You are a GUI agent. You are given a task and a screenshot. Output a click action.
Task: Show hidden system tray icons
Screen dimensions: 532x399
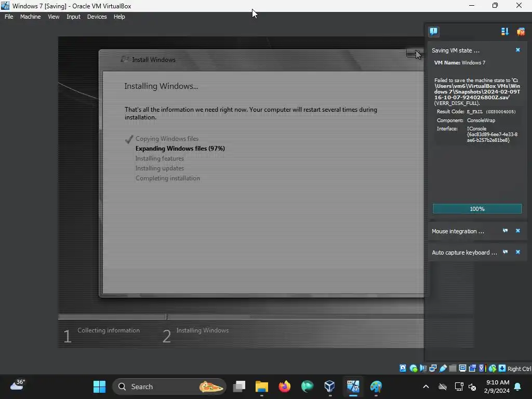point(426,387)
